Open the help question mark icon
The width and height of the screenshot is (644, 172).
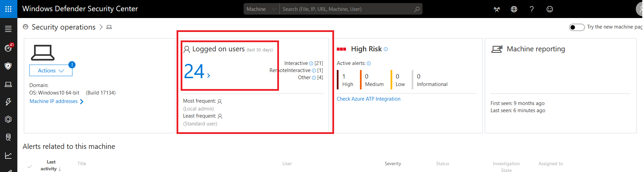click(x=532, y=9)
